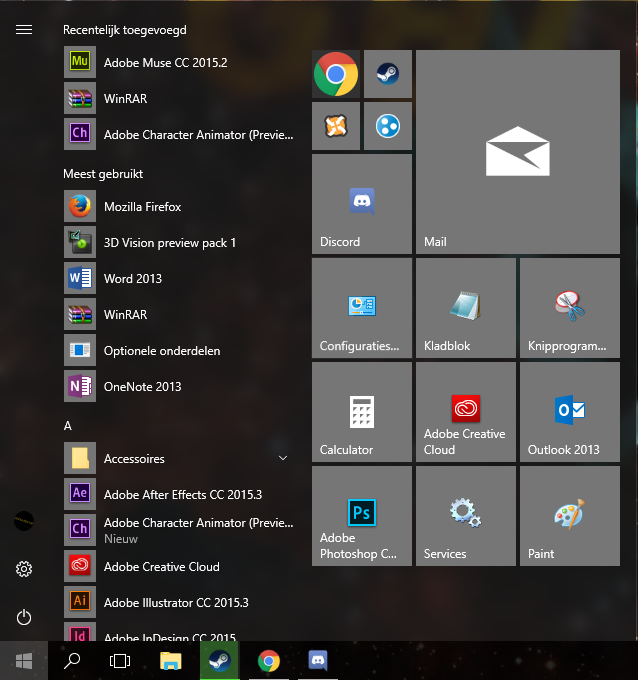This screenshot has height=680, width=638.
Task: Open Settings via the gear icon
Action: point(24,569)
